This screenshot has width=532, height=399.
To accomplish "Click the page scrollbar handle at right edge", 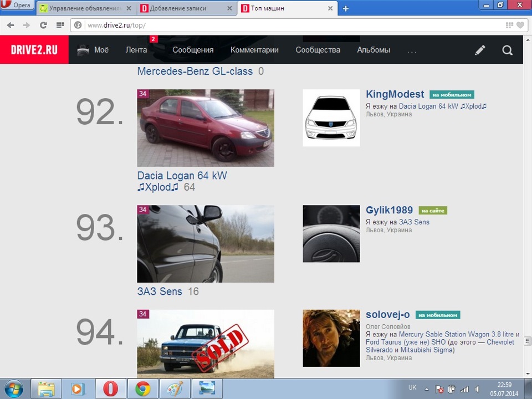I will point(528,341).
